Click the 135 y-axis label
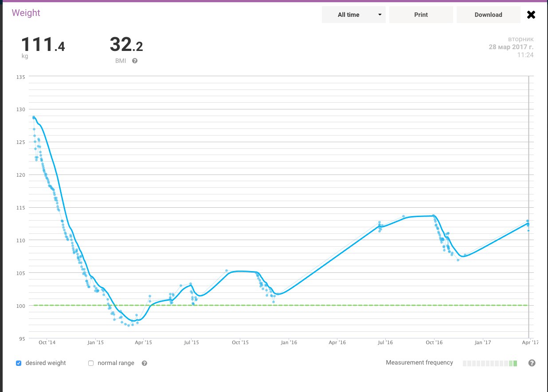The height and width of the screenshot is (392, 548). (x=22, y=77)
